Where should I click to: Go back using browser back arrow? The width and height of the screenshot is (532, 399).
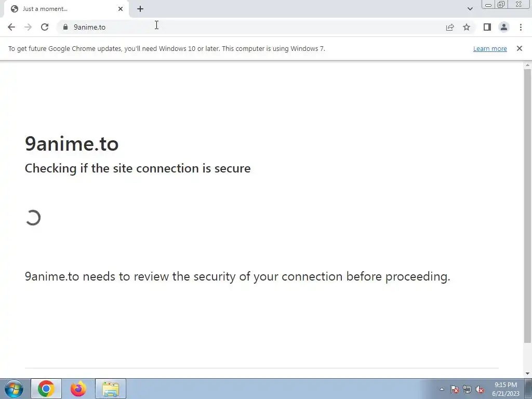(x=11, y=27)
